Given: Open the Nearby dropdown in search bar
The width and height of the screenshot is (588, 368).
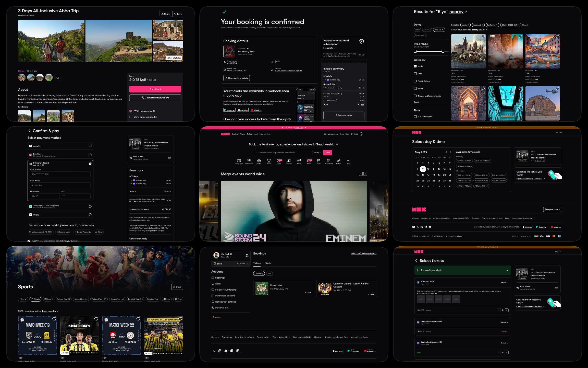Looking at the screenshot, I should pos(317,153).
